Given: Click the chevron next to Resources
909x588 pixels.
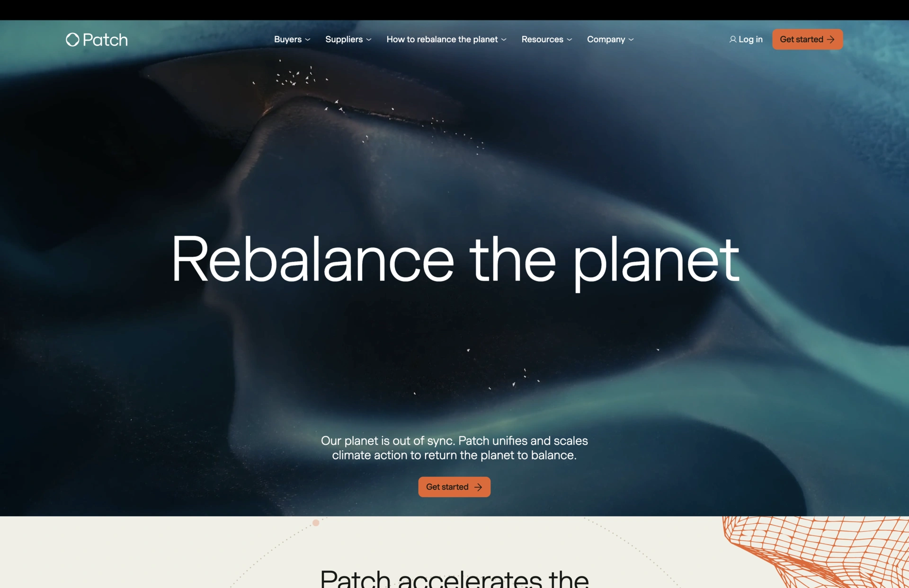Looking at the screenshot, I should [x=570, y=40].
